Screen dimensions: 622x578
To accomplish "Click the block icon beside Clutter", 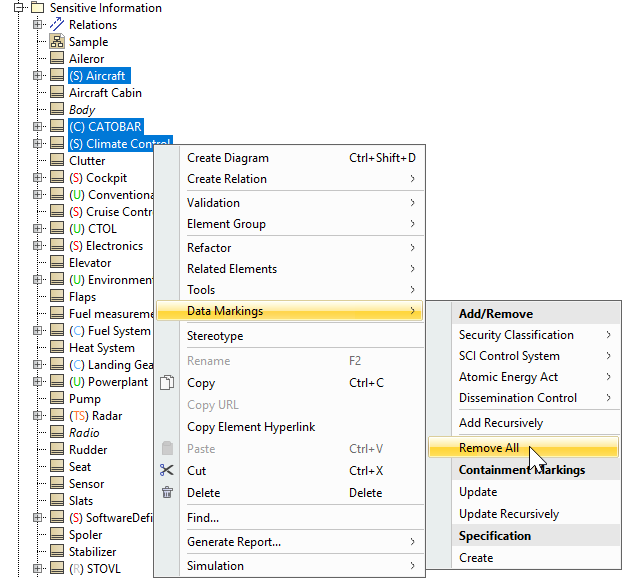I will 57,161.
